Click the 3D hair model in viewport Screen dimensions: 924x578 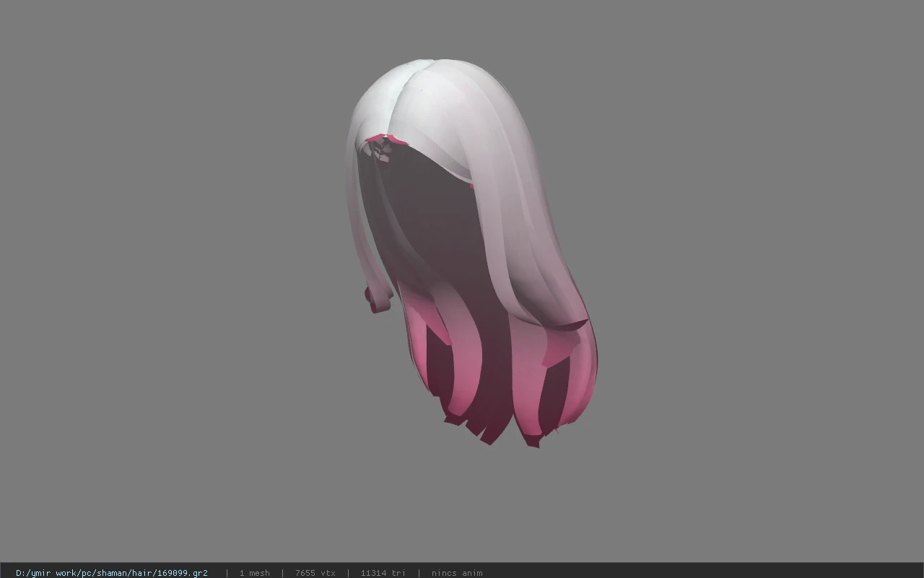(x=471, y=253)
